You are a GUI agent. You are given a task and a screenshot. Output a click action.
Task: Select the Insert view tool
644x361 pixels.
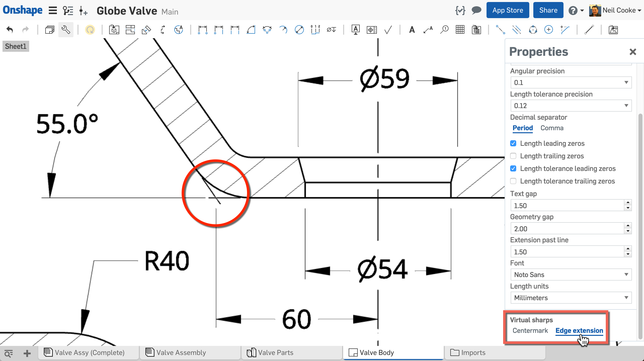click(x=114, y=30)
